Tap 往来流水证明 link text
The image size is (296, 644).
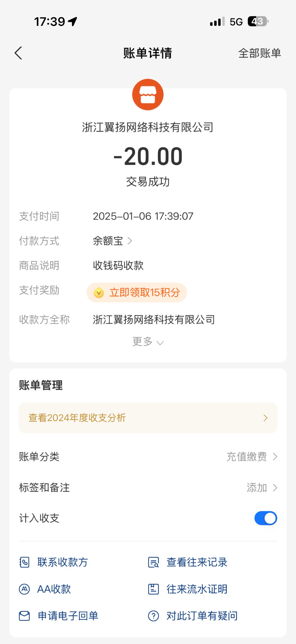click(x=197, y=589)
